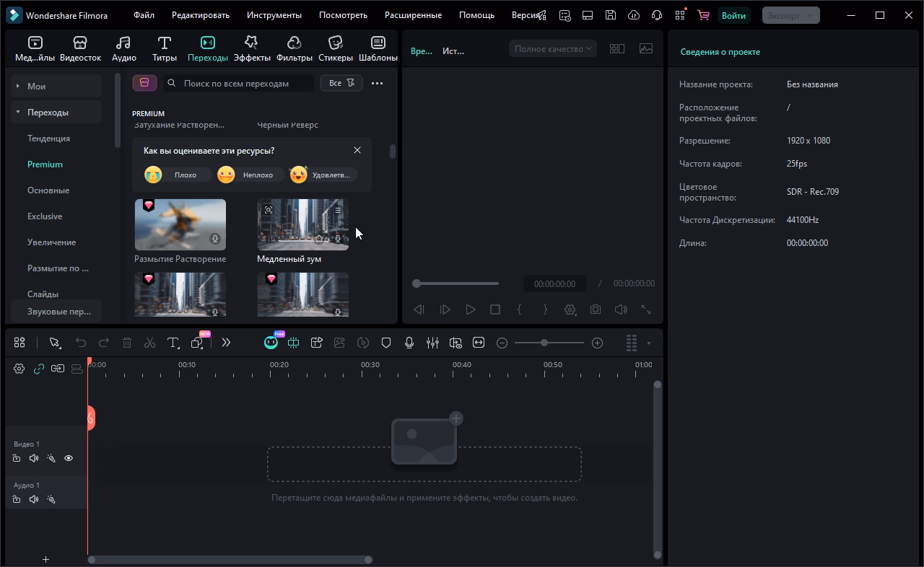Open the Инструменты menu
This screenshot has height=567, width=924.
coord(274,15)
